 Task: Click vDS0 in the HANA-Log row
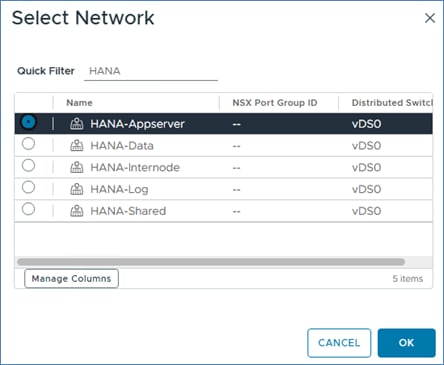366,189
